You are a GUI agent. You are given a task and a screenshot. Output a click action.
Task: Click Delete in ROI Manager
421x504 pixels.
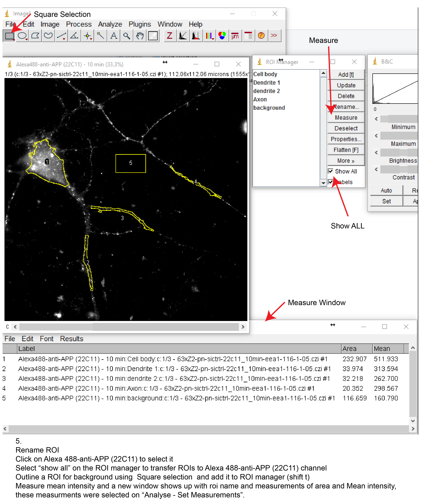(346, 96)
